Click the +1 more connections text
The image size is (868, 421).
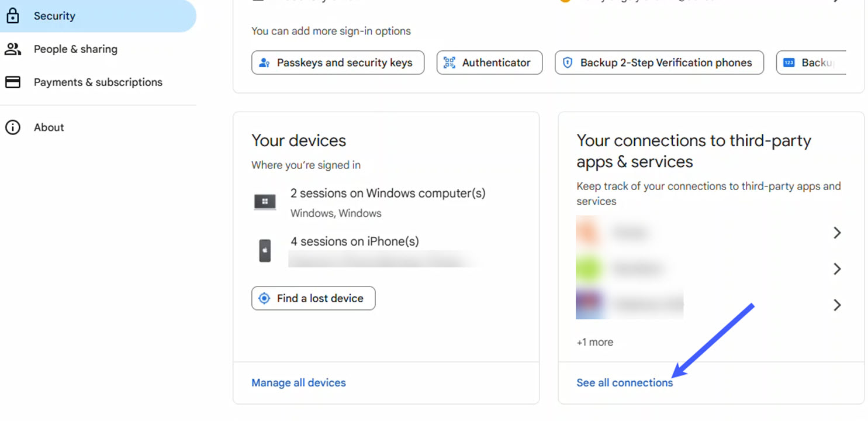point(594,342)
